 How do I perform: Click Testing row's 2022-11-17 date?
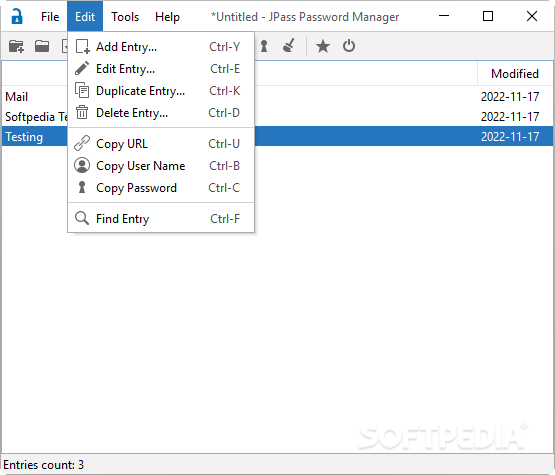[x=510, y=137]
